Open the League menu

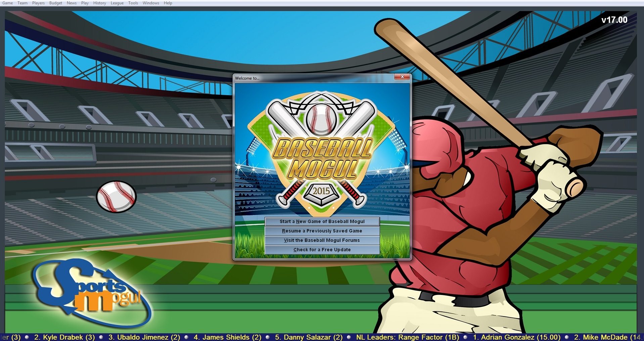(117, 3)
